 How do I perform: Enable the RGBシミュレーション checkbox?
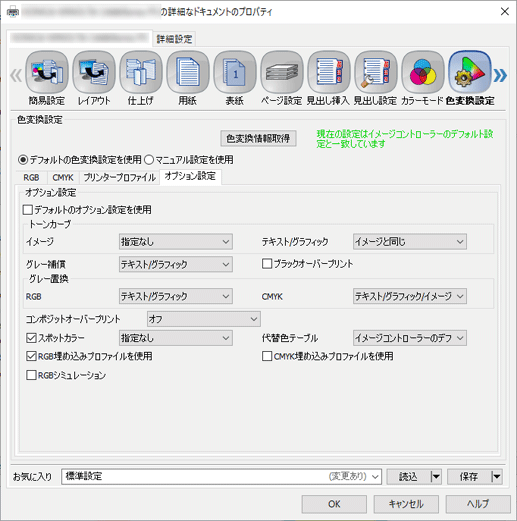(x=31, y=375)
